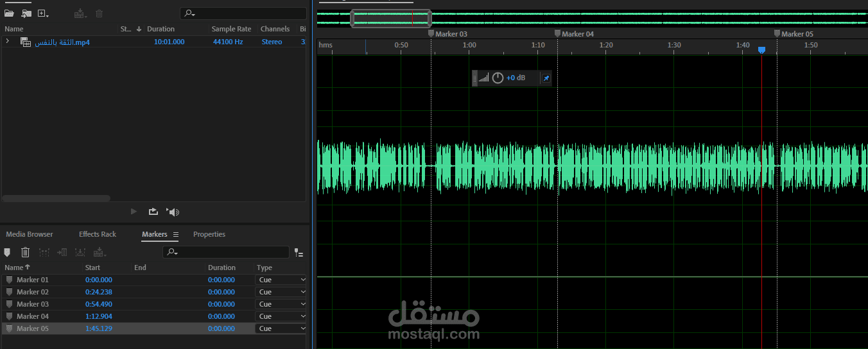Click Marker 05 flag on timeline
The image size is (868, 349).
click(x=777, y=33)
